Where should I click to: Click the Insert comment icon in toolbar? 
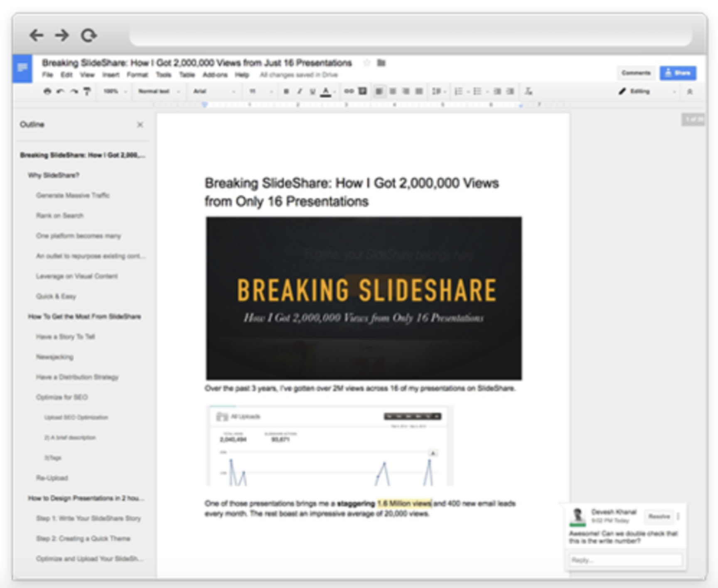(363, 91)
